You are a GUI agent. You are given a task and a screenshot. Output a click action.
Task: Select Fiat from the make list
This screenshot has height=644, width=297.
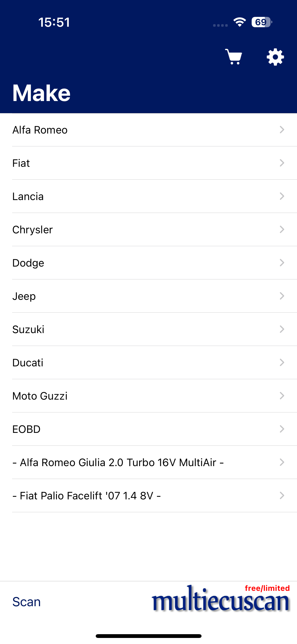(x=21, y=163)
